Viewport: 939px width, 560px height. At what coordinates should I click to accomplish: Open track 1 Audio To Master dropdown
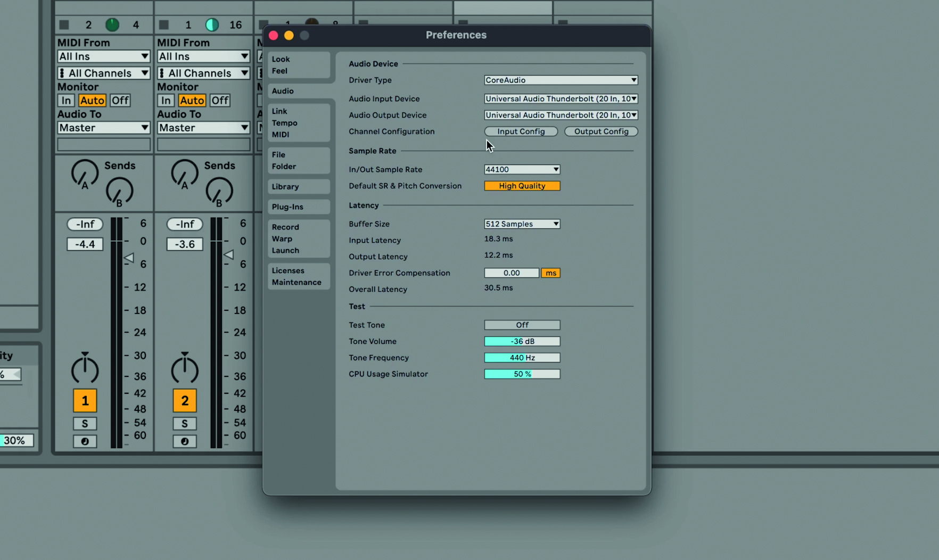click(104, 128)
